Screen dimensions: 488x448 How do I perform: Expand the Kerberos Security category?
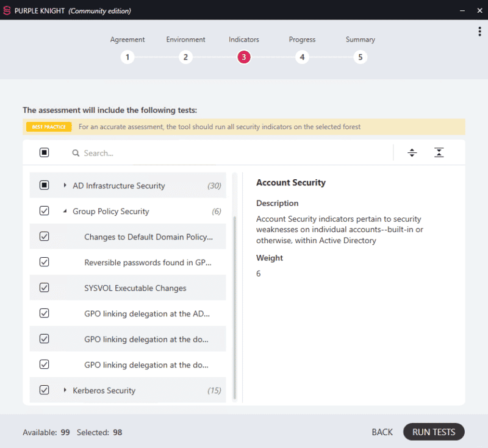(x=65, y=390)
